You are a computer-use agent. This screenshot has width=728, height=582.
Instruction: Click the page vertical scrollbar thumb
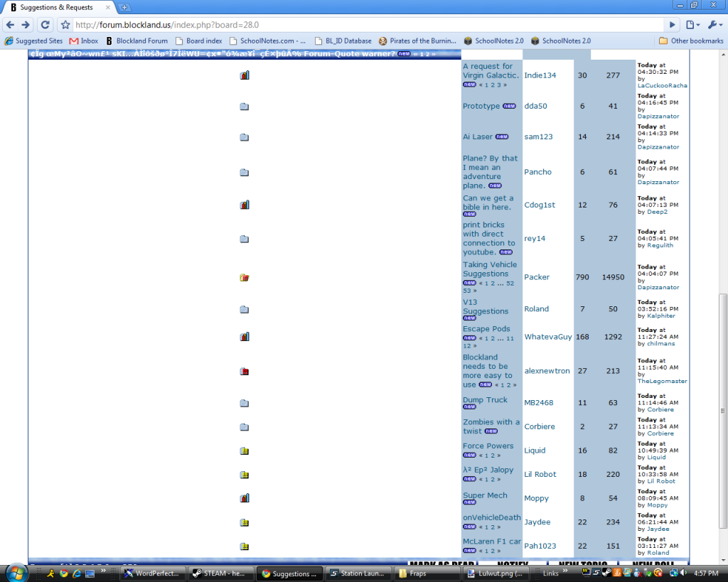click(x=723, y=411)
